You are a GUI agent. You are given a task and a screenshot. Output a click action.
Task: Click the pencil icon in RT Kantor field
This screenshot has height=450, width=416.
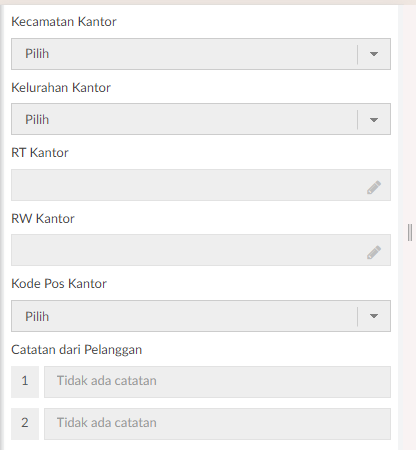coord(374,187)
